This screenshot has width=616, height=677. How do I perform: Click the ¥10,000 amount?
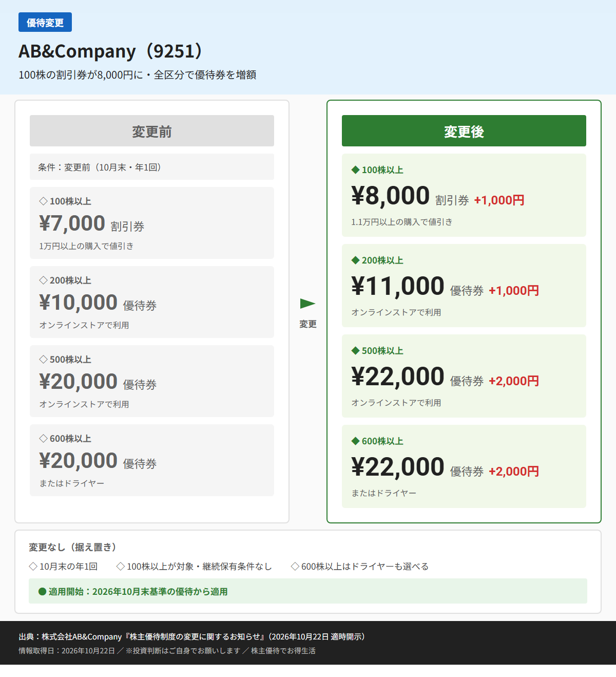tap(79, 303)
